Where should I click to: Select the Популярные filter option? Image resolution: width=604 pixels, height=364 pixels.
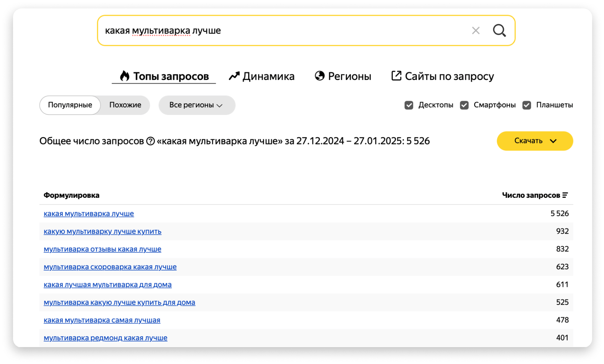(x=70, y=105)
